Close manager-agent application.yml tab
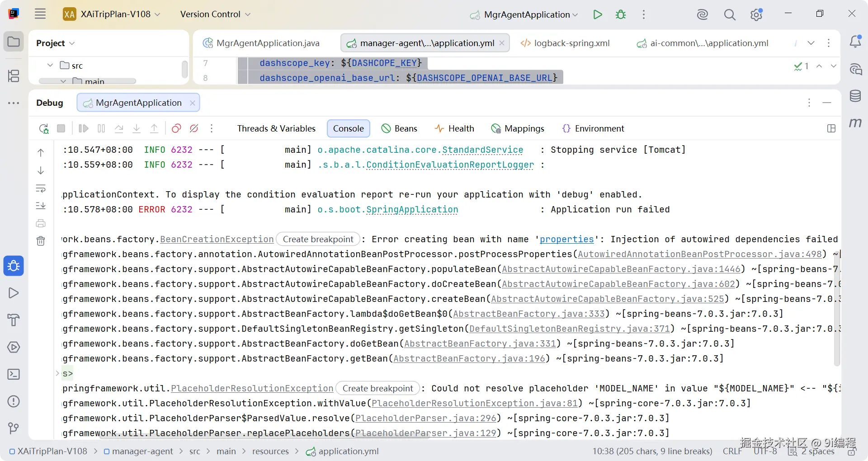Viewport: 868px width, 461px height. 502,43
